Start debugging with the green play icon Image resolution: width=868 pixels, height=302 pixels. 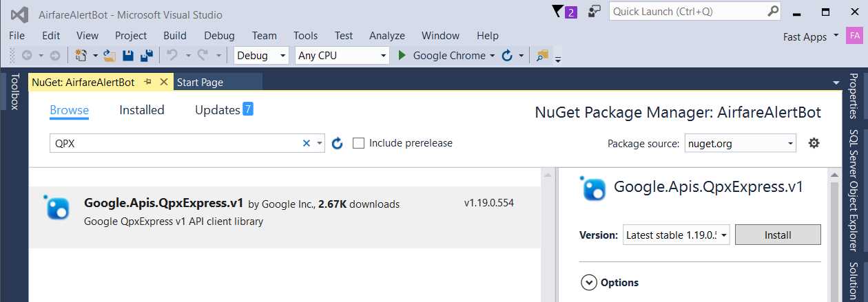pyautogui.click(x=402, y=56)
